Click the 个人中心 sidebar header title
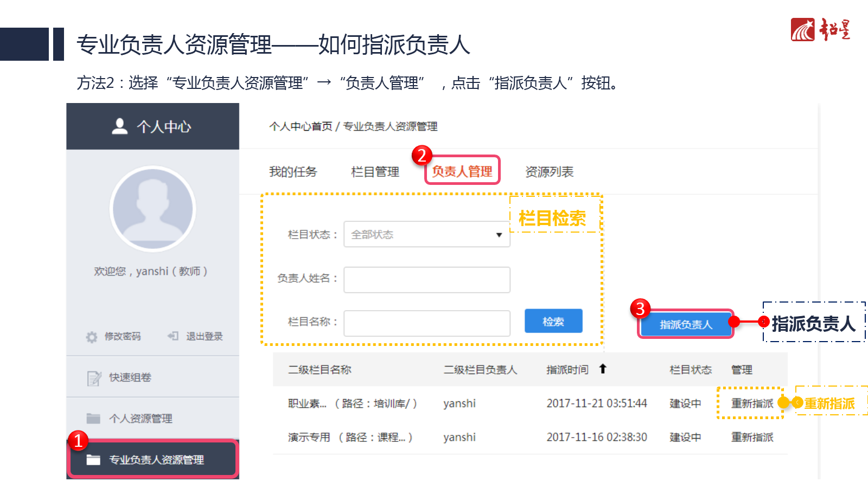This screenshot has height=488, width=868. tap(164, 127)
